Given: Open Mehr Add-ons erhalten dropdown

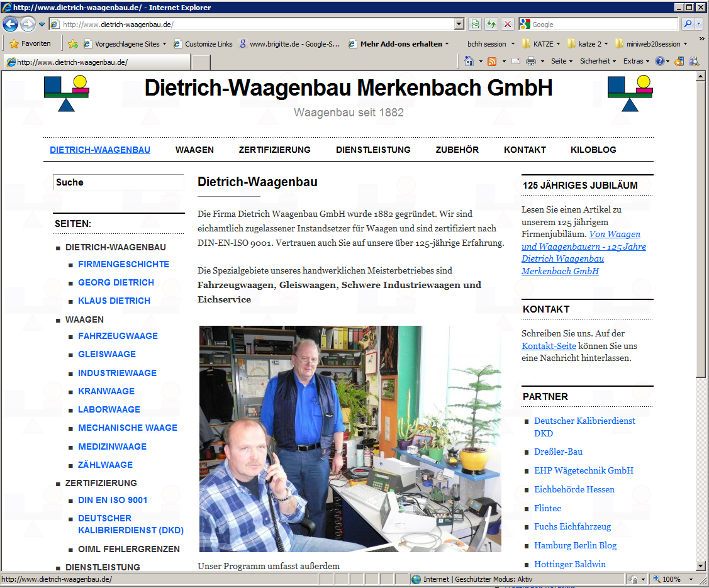Looking at the screenshot, I should click(398, 44).
